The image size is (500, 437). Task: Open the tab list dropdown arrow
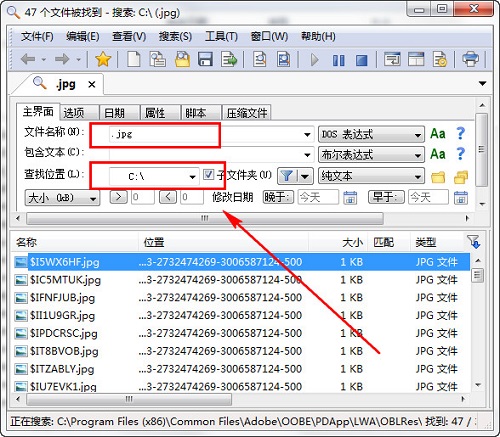(x=482, y=83)
